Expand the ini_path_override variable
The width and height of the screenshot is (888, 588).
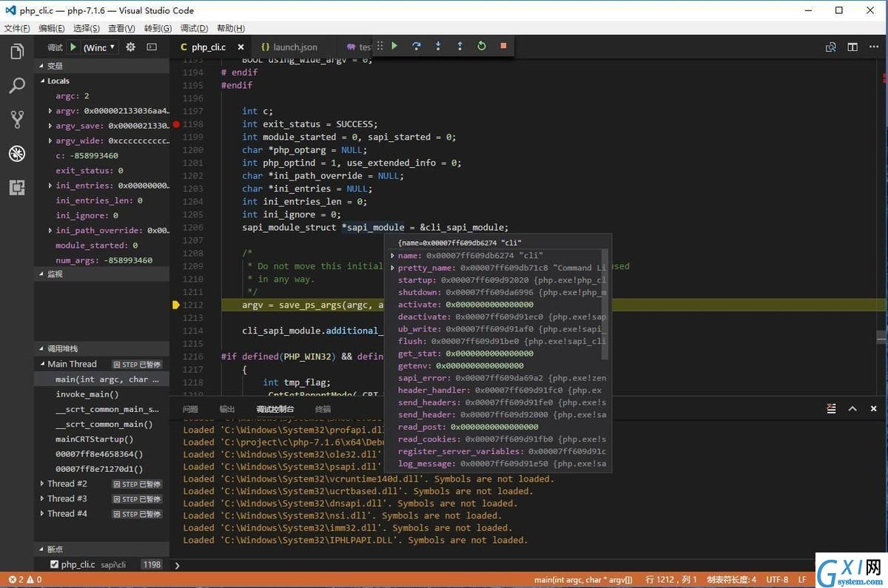coord(50,230)
